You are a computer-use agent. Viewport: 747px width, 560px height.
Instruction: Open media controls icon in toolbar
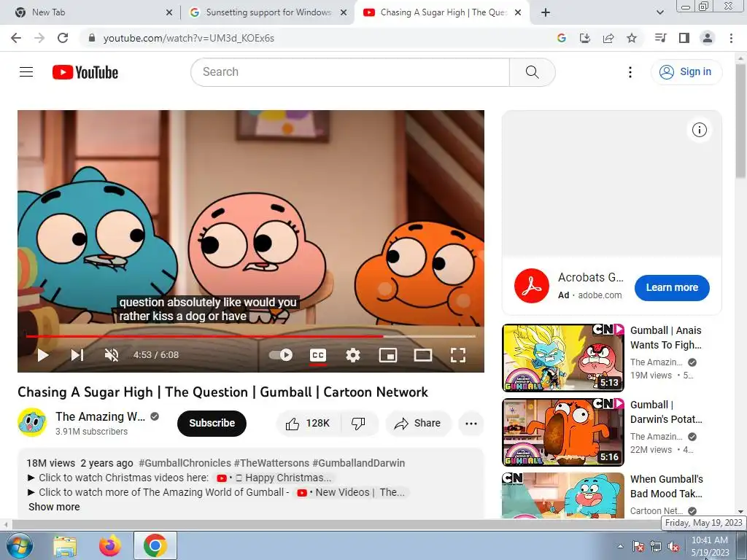point(661,38)
